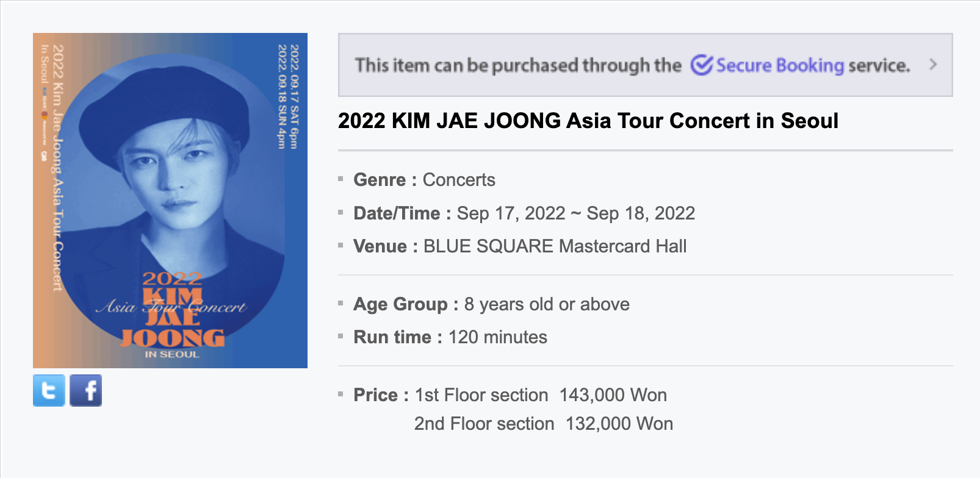Click the Concerts genre value
This screenshot has height=478, width=980.
click(x=459, y=180)
